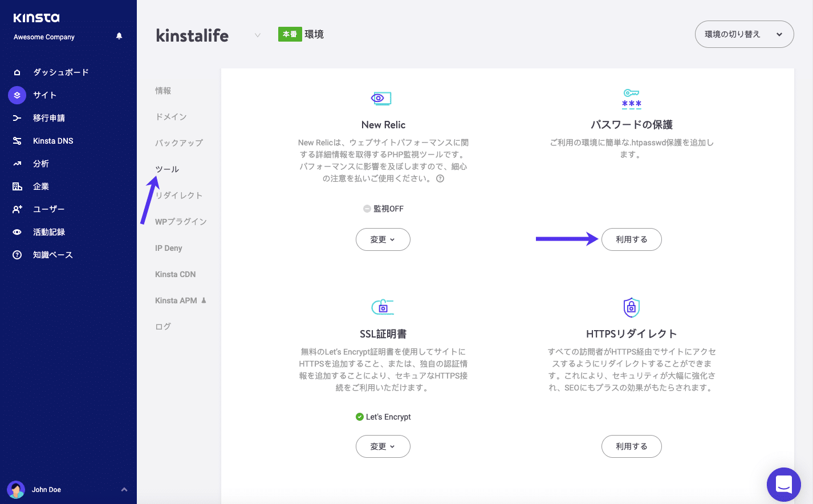813x504 pixels.
Task: View 分析 analytics section
Action: (x=39, y=164)
